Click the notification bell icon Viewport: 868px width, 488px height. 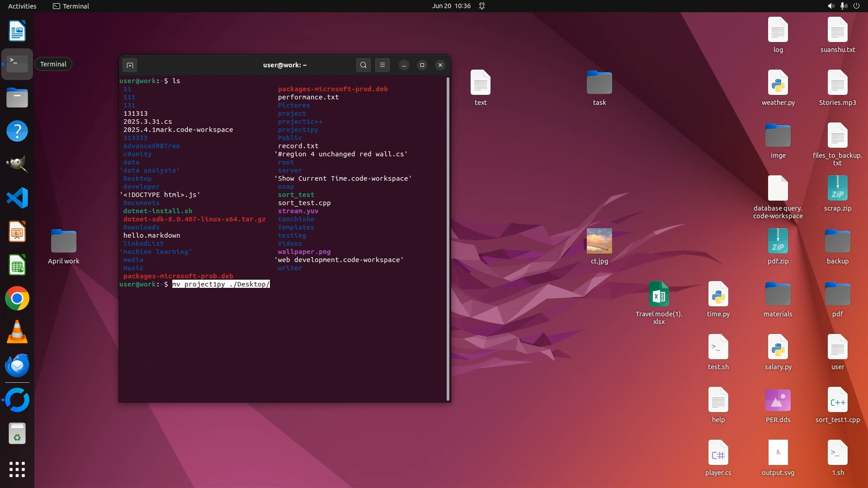(x=482, y=6)
